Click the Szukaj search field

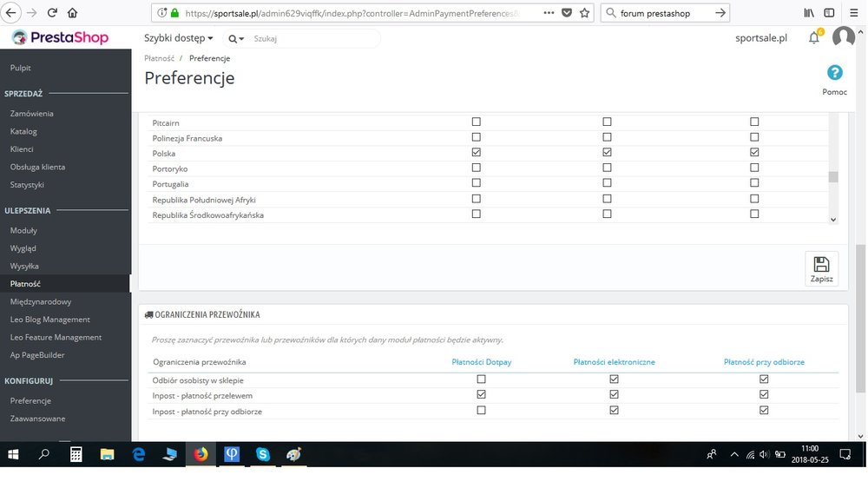pyautogui.click(x=314, y=39)
